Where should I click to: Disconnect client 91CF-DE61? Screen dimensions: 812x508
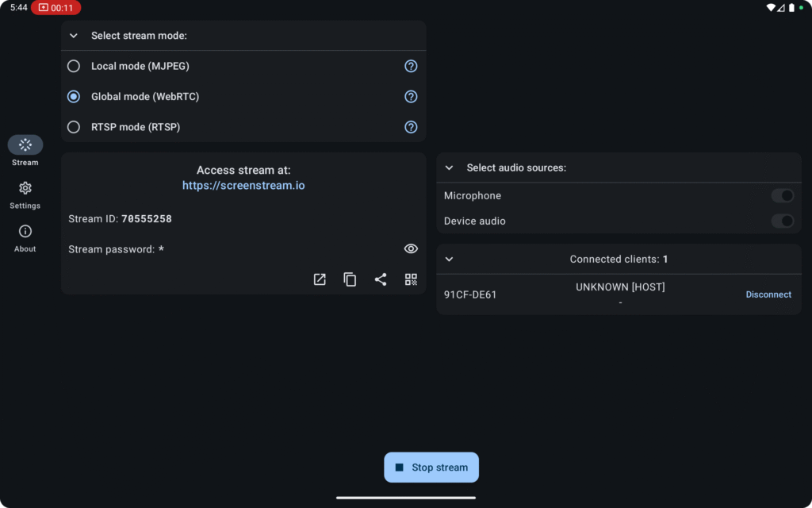coord(768,294)
